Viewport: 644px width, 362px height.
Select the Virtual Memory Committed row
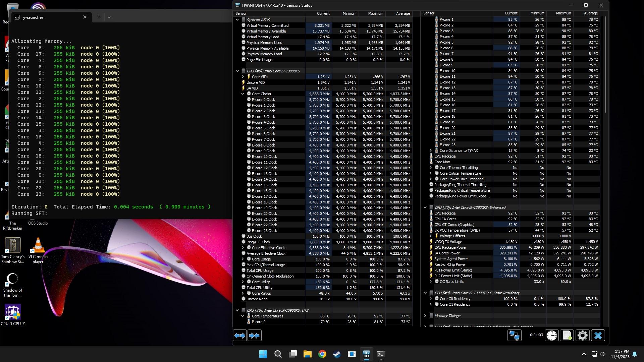pyautogui.click(x=323, y=25)
